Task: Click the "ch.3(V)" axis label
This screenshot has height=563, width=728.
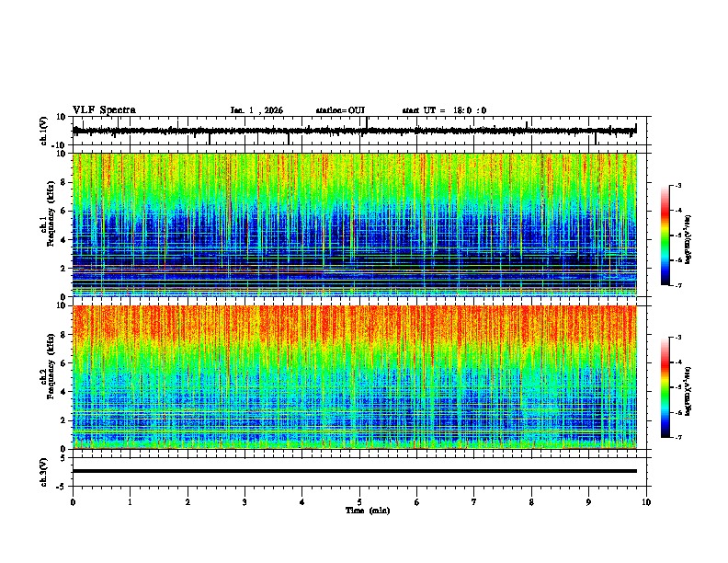Action: pos(44,473)
